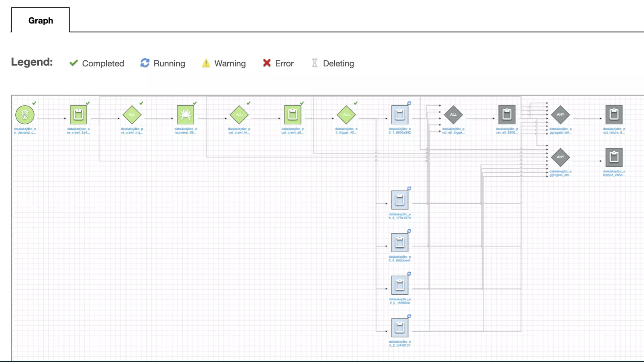Select the stopped_245d job node
Screen dimensions: 644x362
pos(614,157)
